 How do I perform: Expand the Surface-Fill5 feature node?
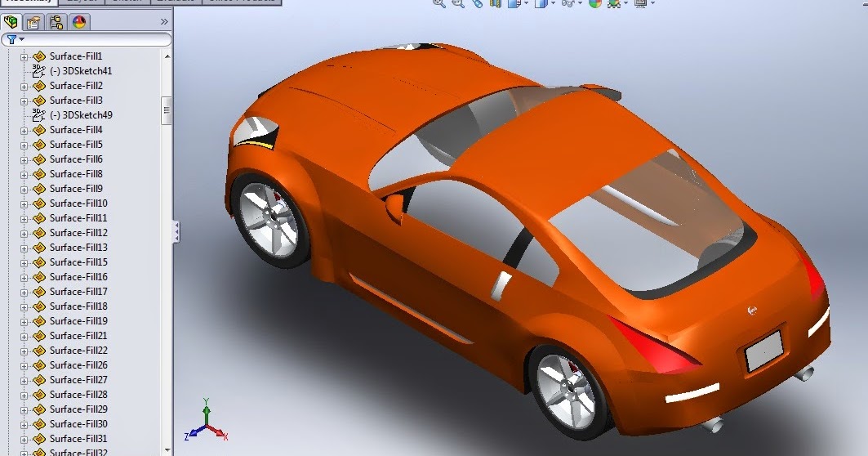tap(24, 145)
